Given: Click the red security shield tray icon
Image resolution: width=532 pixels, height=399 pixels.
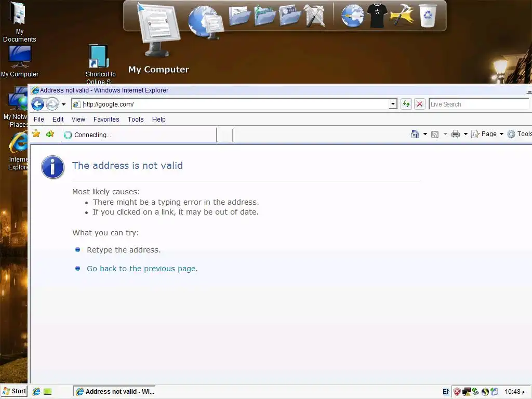Looking at the screenshot, I should pyautogui.click(x=457, y=392).
